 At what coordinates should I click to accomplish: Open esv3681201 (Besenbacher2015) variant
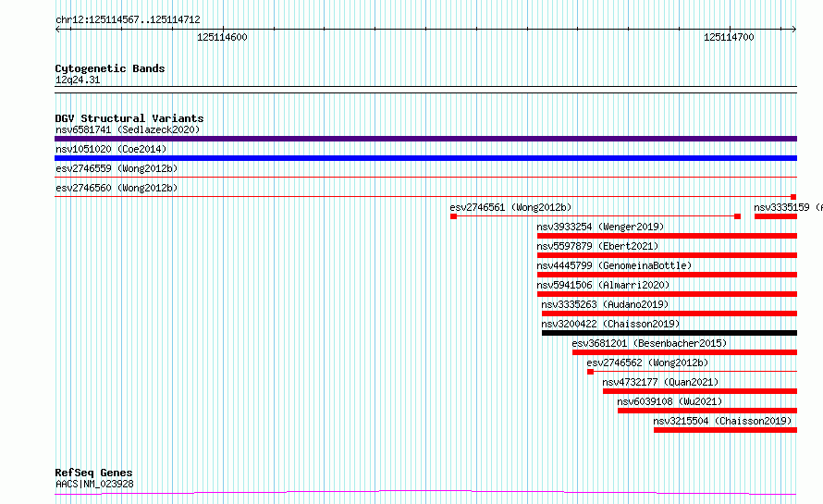click(x=649, y=343)
